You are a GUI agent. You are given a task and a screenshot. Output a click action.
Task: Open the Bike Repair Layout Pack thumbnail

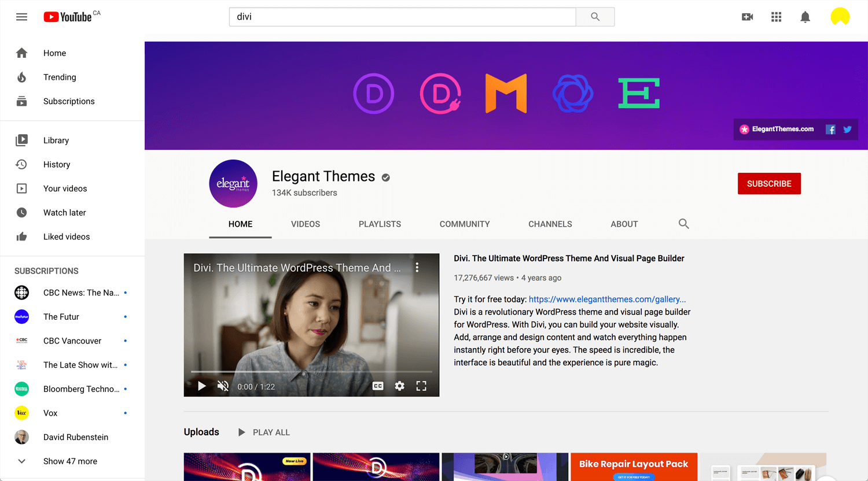(634, 467)
